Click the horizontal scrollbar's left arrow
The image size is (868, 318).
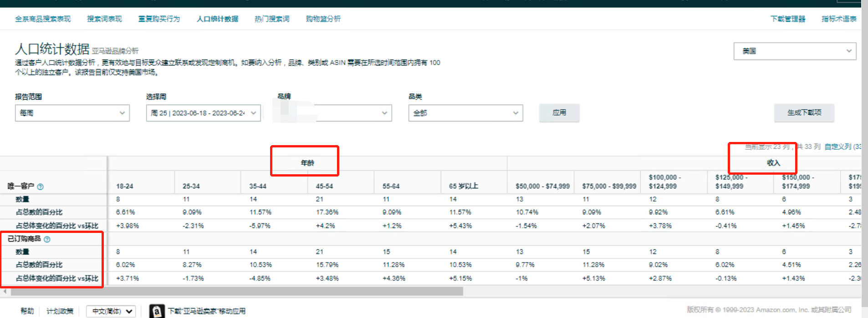point(5,292)
